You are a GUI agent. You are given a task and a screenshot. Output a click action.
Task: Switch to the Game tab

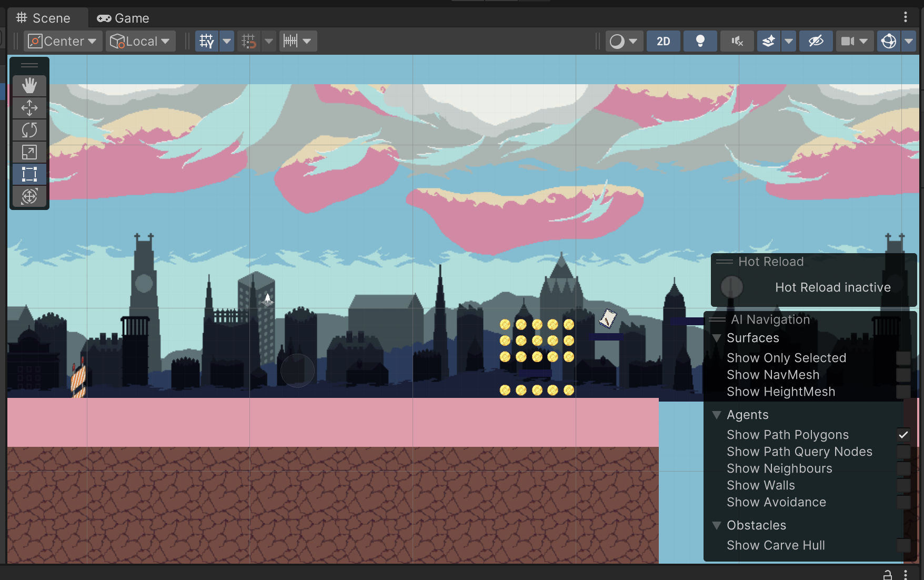[x=123, y=18]
